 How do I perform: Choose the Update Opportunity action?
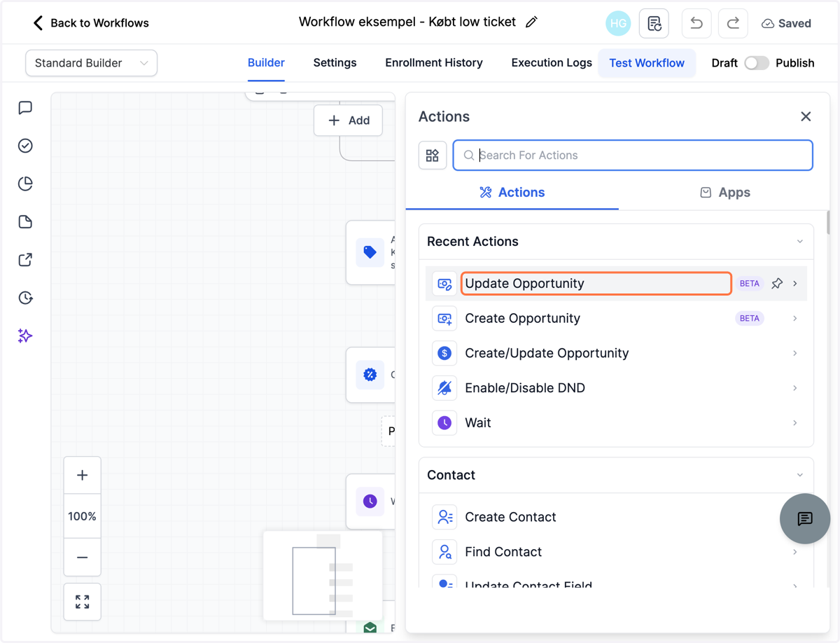(596, 284)
